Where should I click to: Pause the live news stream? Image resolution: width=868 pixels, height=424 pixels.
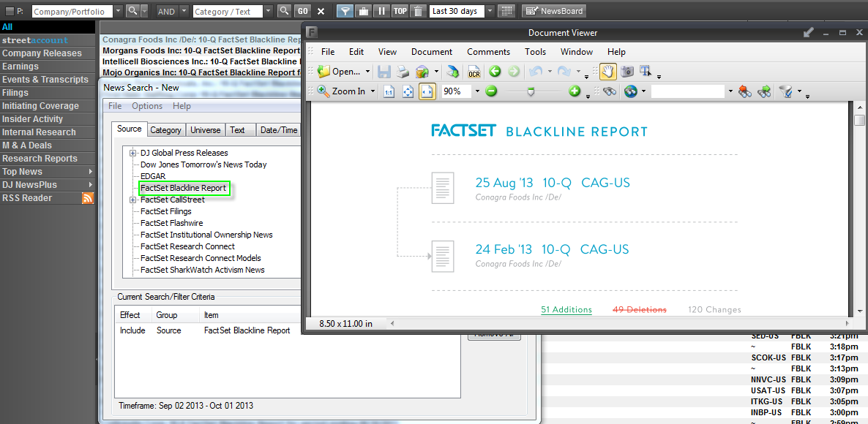381,10
